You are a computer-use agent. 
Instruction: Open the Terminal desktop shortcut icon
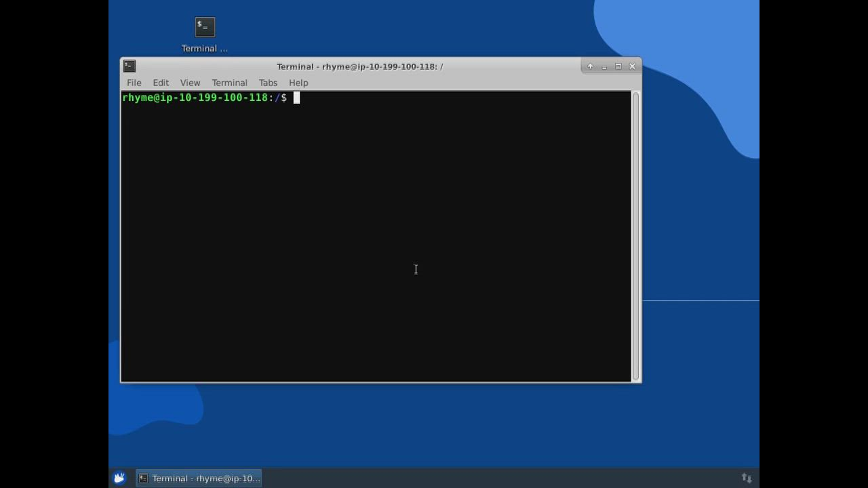[x=205, y=27]
